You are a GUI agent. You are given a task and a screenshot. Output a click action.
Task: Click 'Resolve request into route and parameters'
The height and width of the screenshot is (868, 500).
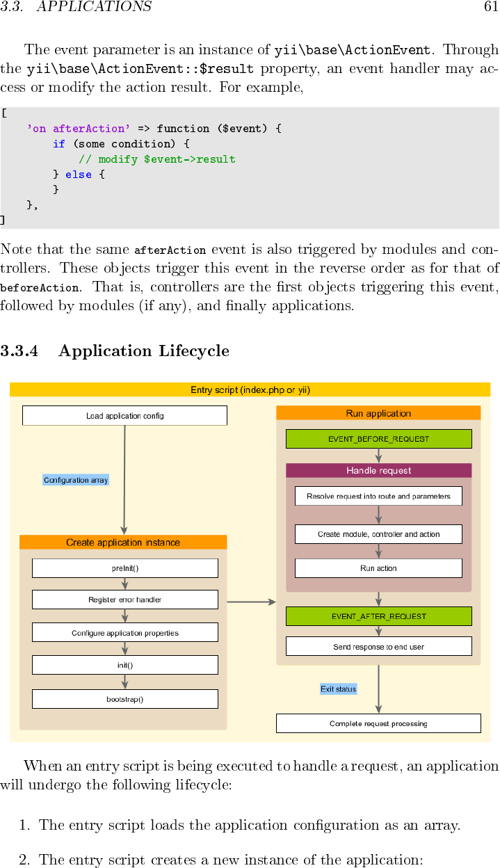click(x=379, y=497)
